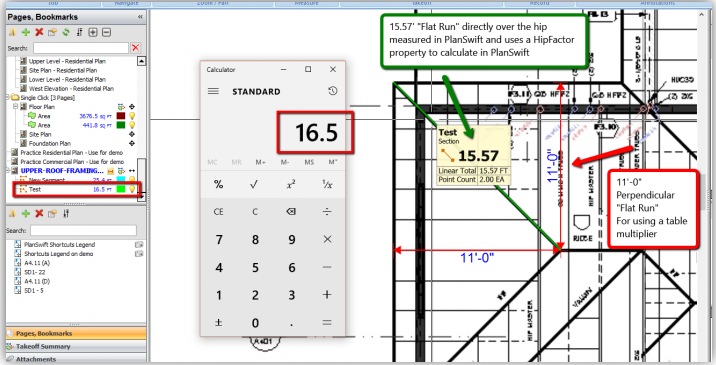Click the scroll-up arrow of the pages tree

coord(142,61)
